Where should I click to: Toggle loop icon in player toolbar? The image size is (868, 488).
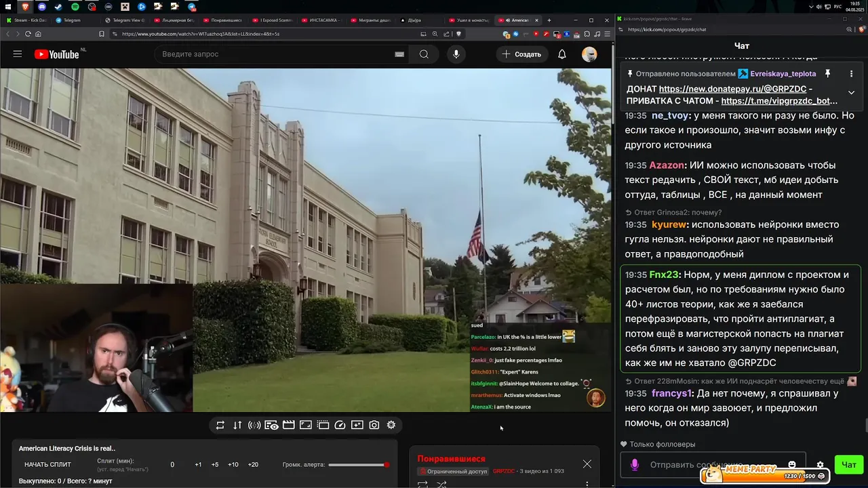pyautogui.click(x=220, y=425)
